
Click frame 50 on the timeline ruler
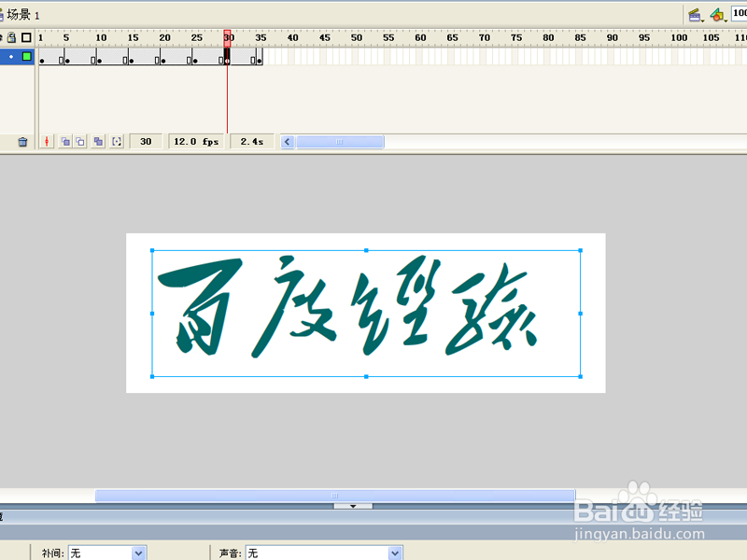coord(357,37)
